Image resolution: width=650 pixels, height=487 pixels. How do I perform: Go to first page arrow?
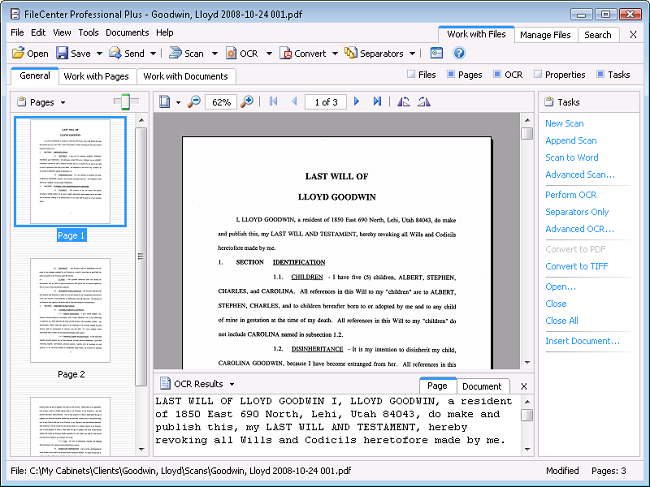(x=274, y=102)
